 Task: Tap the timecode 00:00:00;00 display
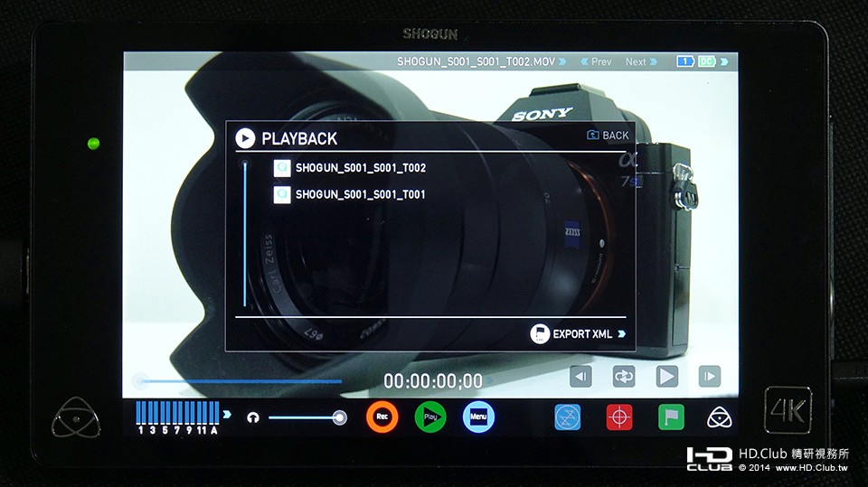433,380
